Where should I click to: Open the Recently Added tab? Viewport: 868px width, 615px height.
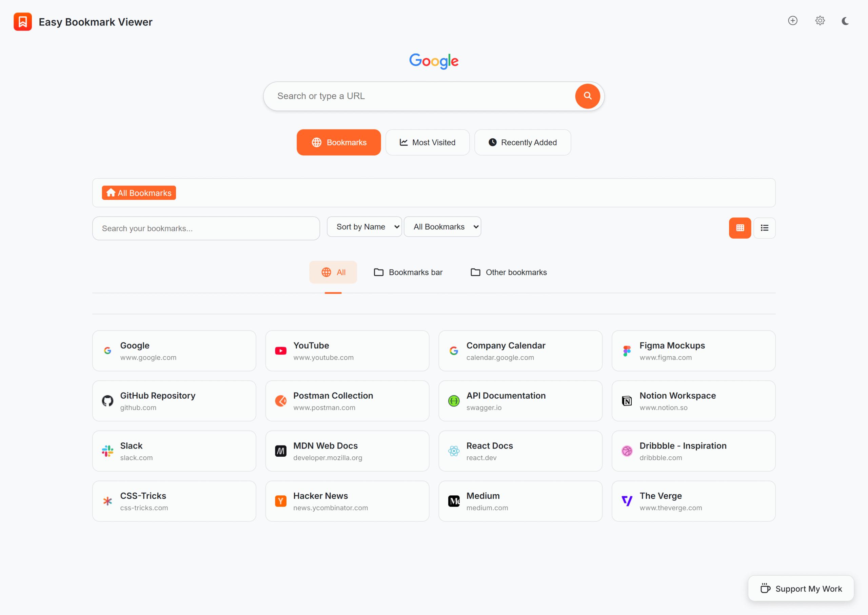coord(522,142)
